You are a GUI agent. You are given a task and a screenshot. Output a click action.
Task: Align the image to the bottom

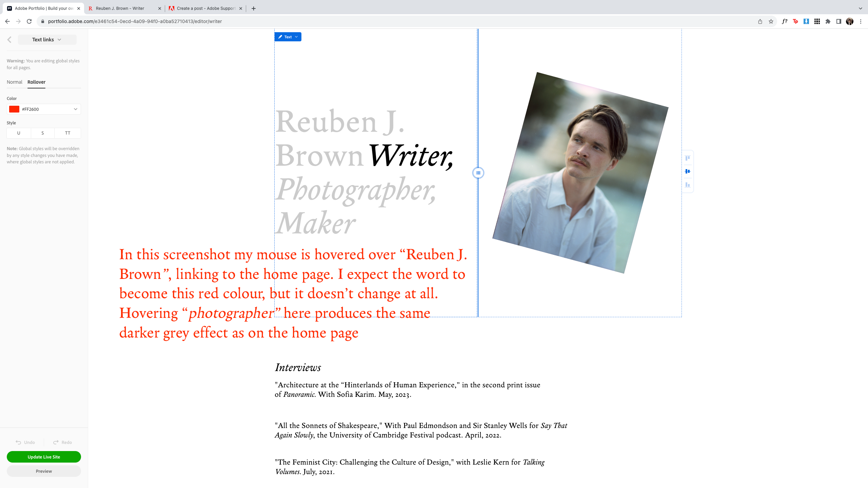(687, 185)
